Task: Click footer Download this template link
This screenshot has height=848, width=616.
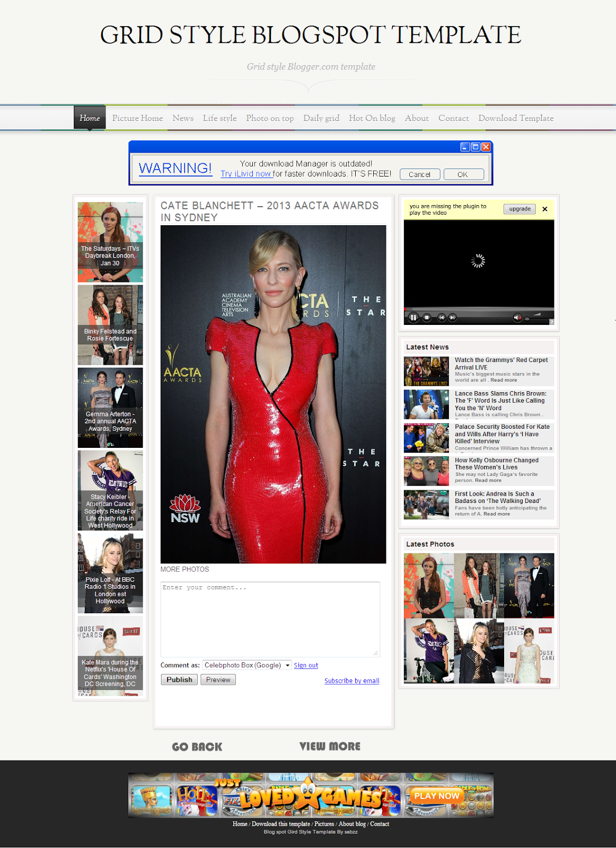Action: click(280, 824)
